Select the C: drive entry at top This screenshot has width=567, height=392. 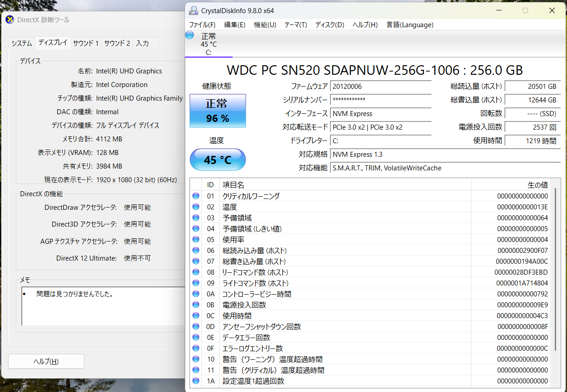tap(208, 44)
